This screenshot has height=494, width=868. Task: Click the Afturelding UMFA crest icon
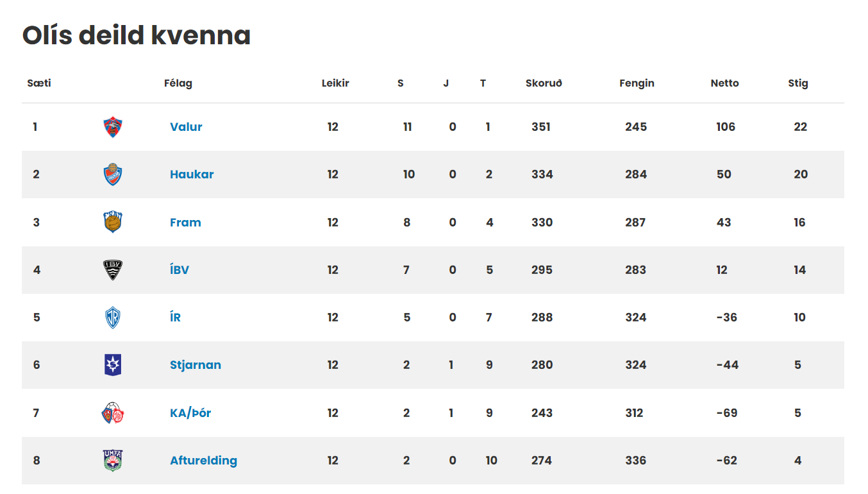tap(113, 461)
